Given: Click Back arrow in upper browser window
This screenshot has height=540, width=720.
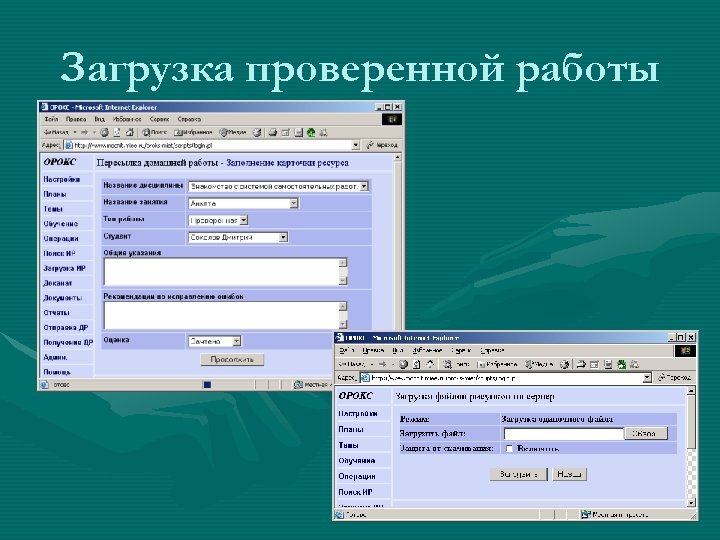Looking at the screenshot, I should (55, 132).
